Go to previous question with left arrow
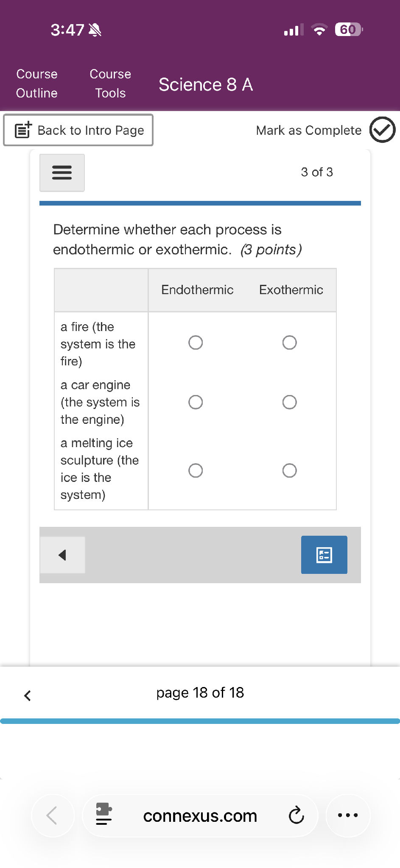The height and width of the screenshot is (868, 400). [63, 555]
